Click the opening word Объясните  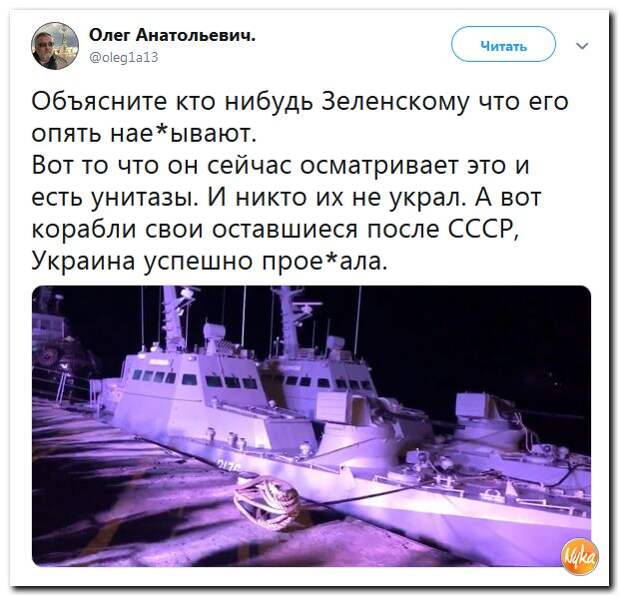99,102
